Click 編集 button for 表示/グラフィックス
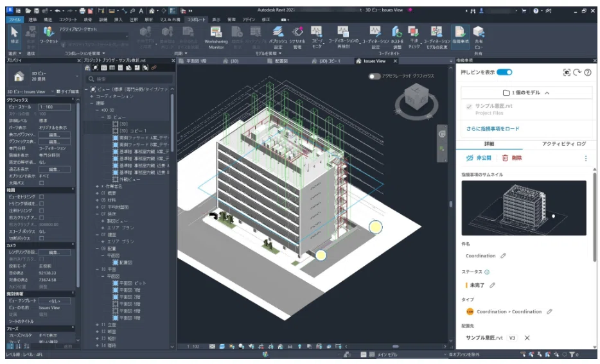Screen dimensions: 600x364 55,135
